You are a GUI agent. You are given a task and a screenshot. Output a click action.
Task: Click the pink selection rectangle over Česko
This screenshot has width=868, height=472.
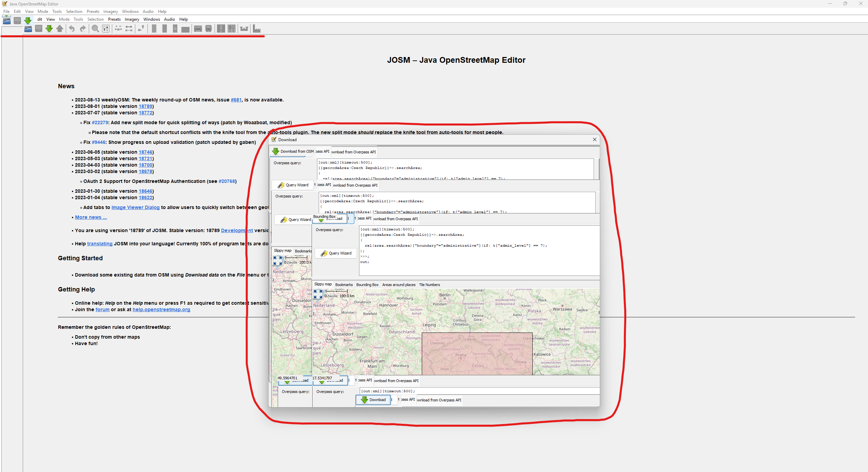tap(477, 354)
